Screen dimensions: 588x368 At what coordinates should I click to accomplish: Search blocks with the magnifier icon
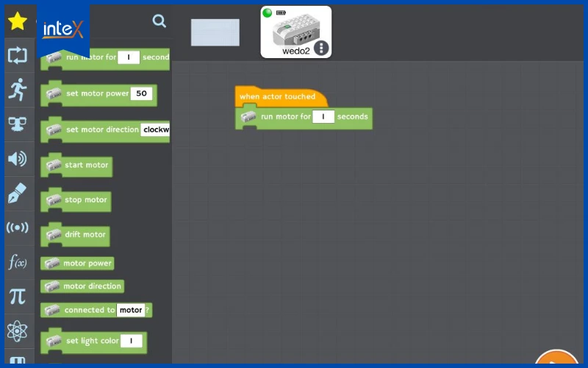coord(159,21)
